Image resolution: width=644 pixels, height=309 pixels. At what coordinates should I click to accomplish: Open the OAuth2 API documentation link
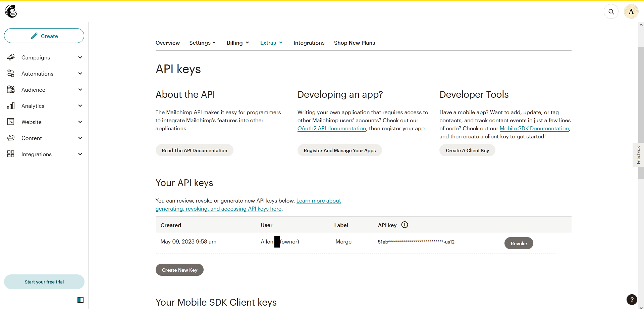pyautogui.click(x=332, y=129)
